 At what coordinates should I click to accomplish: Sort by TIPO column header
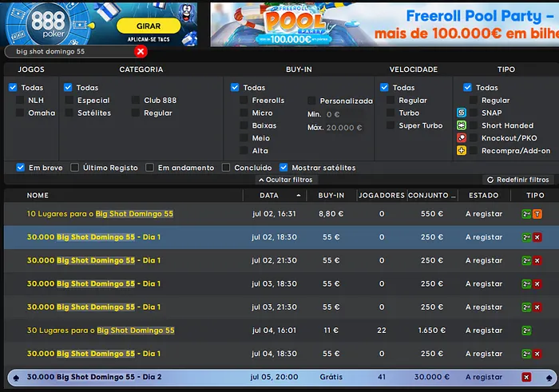535,196
